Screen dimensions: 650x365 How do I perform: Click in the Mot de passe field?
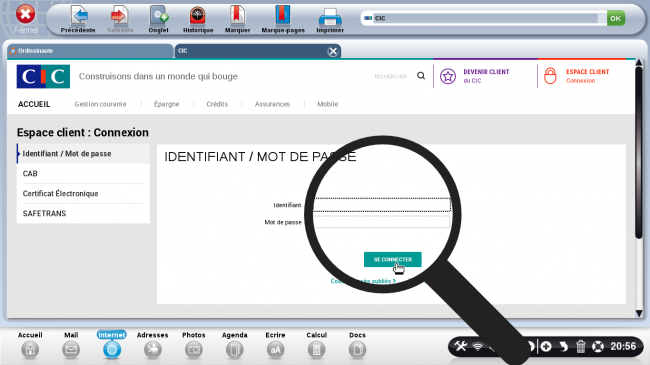[x=381, y=222]
